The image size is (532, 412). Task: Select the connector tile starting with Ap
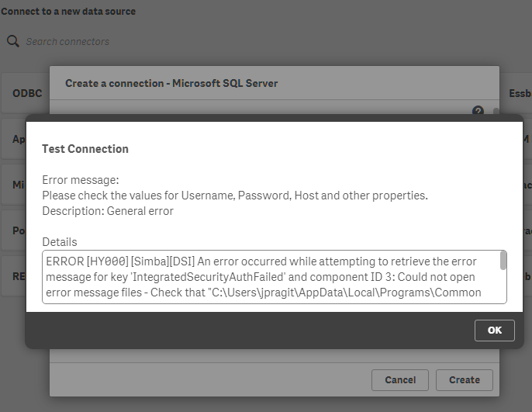(19, 140)
